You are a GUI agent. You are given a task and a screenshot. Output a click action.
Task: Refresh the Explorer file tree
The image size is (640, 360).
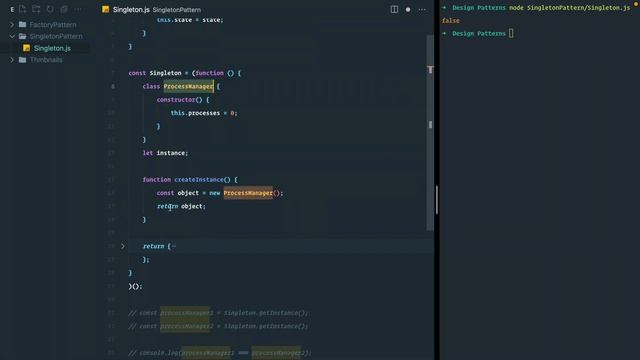coord(50,9)
